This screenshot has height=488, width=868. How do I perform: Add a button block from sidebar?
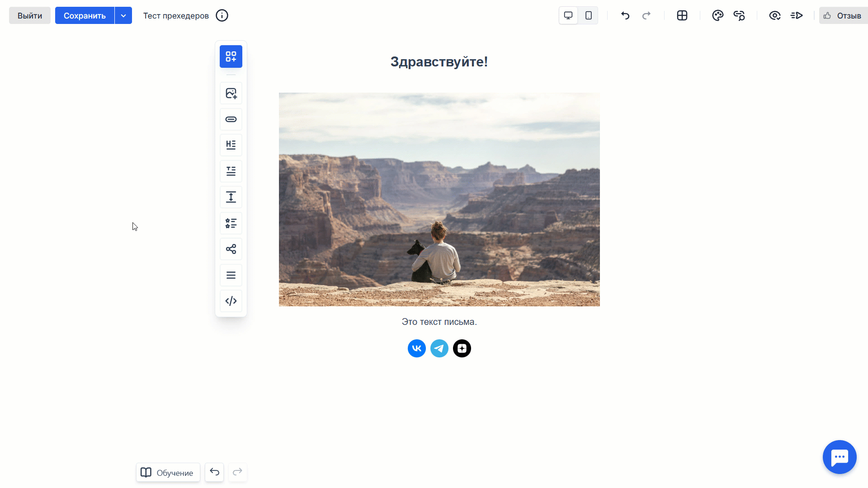point(231,119)
